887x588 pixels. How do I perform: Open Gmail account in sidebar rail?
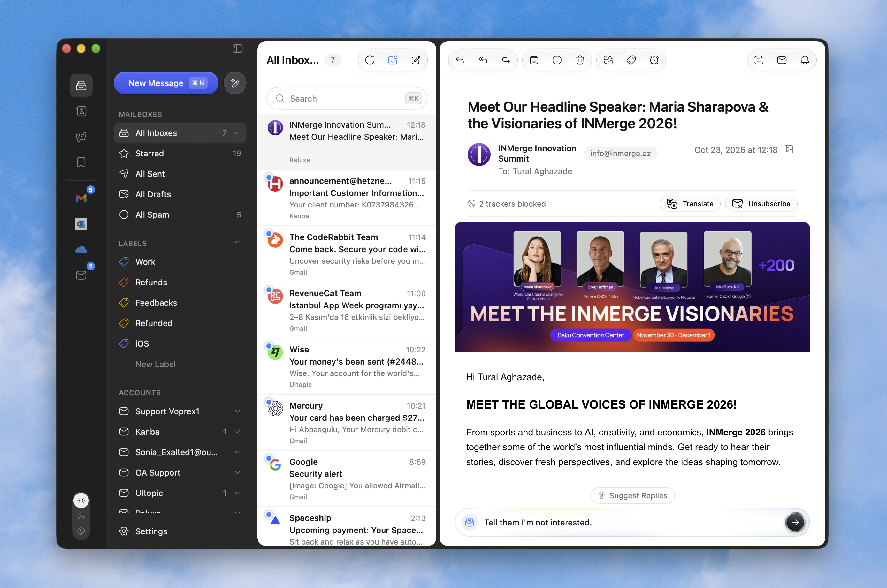81,198
